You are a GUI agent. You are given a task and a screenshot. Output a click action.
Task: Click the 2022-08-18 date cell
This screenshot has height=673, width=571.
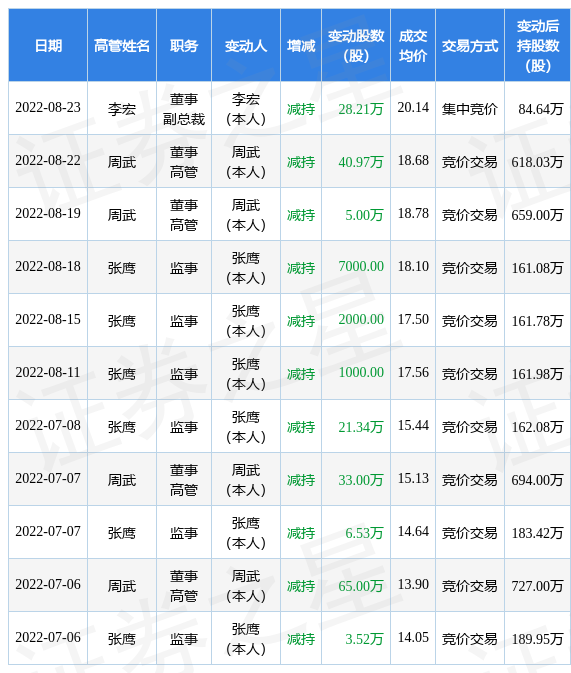(48, 267)
